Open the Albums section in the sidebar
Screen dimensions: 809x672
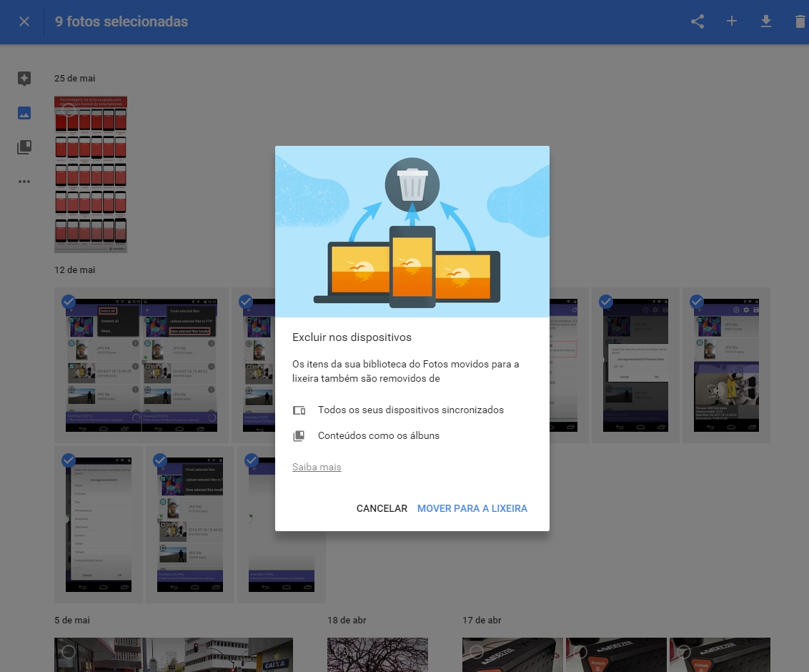pyautogui.click(x=24, y=147)
